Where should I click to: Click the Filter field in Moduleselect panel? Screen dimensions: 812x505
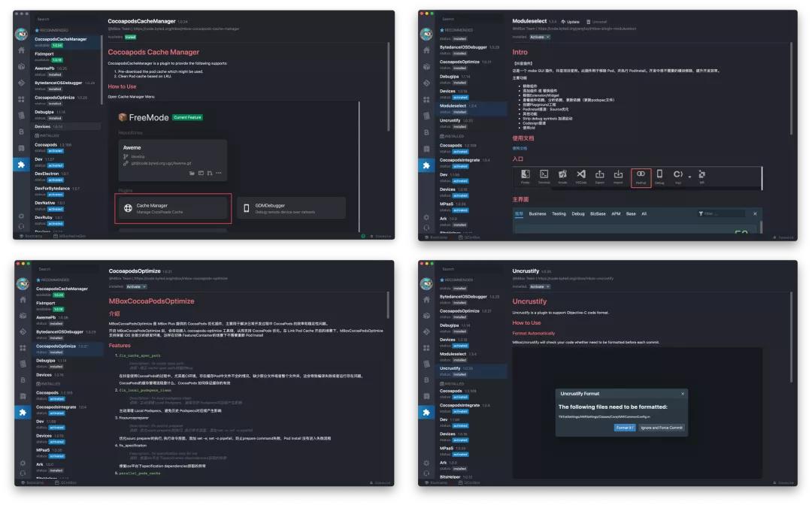pos(721,213)
